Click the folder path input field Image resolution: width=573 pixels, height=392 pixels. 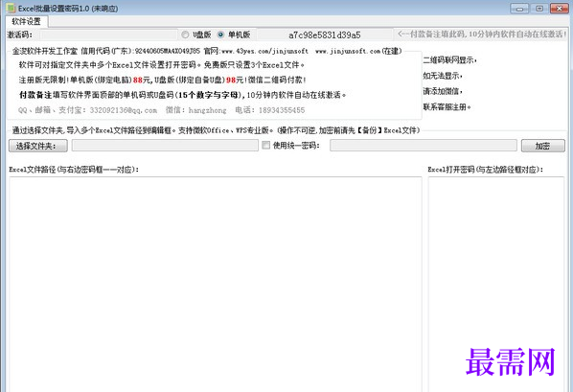(165, 145)
